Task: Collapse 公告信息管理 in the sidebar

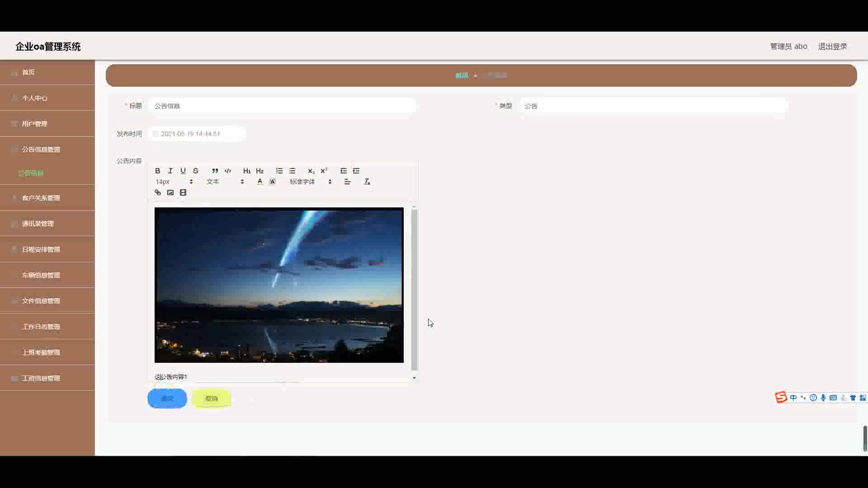Action: (47, 150)
